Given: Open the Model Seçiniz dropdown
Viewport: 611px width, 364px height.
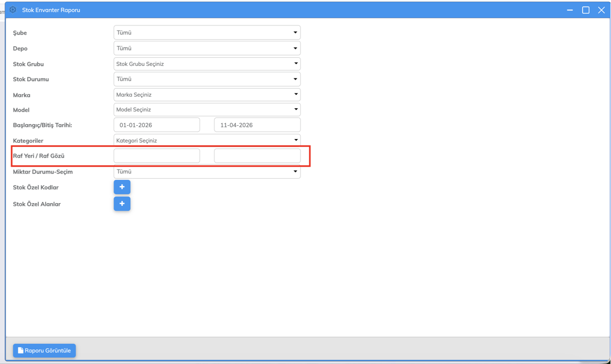Looking at the screenshot, I should pyautogui.click(x=206, y=110).
